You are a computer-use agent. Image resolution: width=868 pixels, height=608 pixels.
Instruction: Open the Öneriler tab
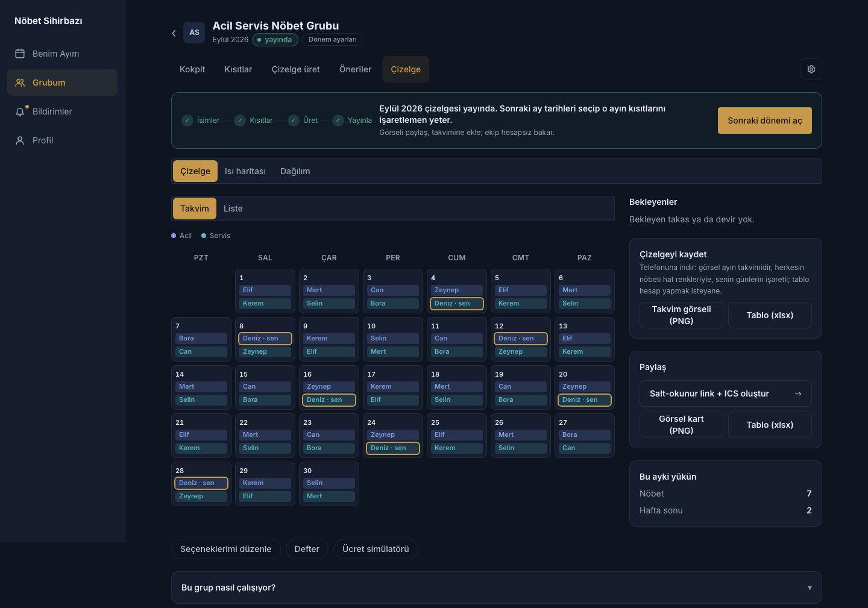point(356,69)
